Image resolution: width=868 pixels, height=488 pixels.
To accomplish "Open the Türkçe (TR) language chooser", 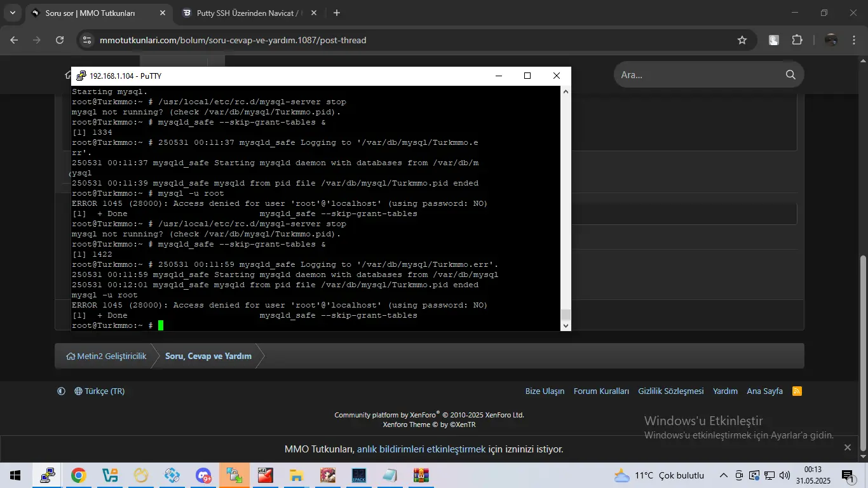I will 100,391.
